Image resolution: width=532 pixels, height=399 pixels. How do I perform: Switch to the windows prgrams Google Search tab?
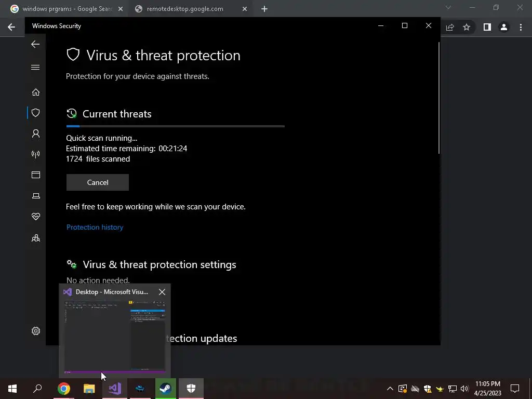66,9
